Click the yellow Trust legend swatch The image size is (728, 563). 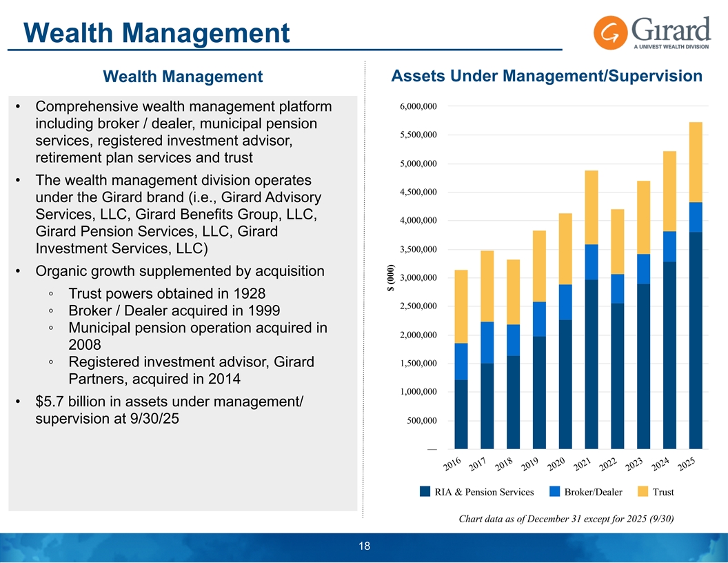coord(643,492)
